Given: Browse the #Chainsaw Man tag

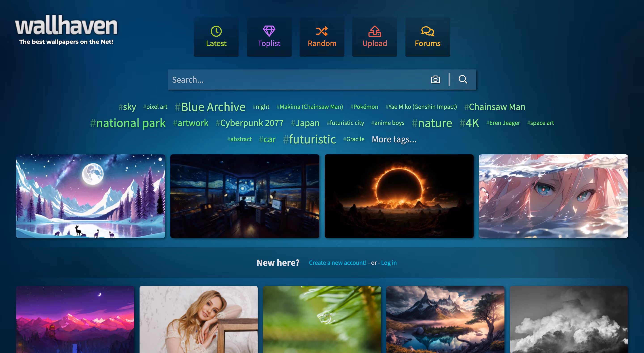Looking at the screenshot, I should click(495, 107).
